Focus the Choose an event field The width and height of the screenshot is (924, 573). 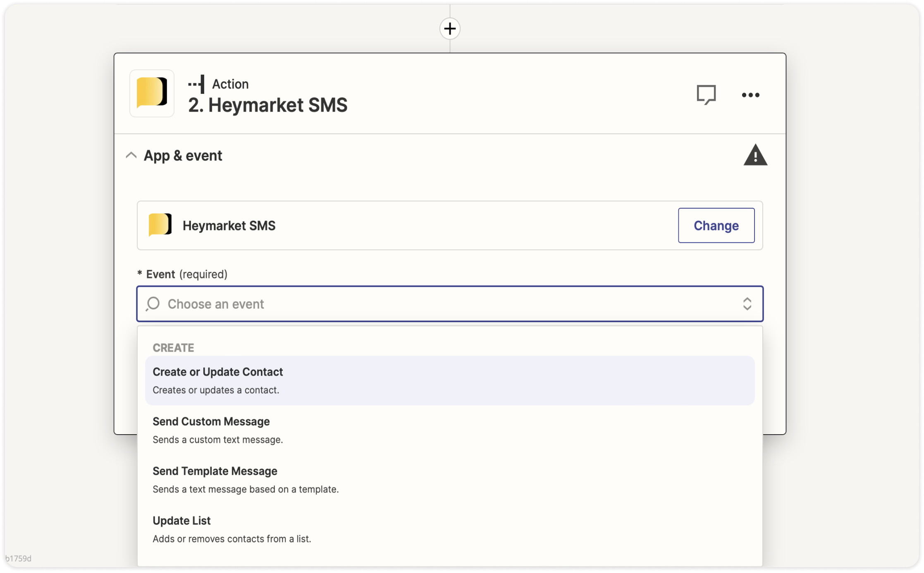tap(450, 304)
